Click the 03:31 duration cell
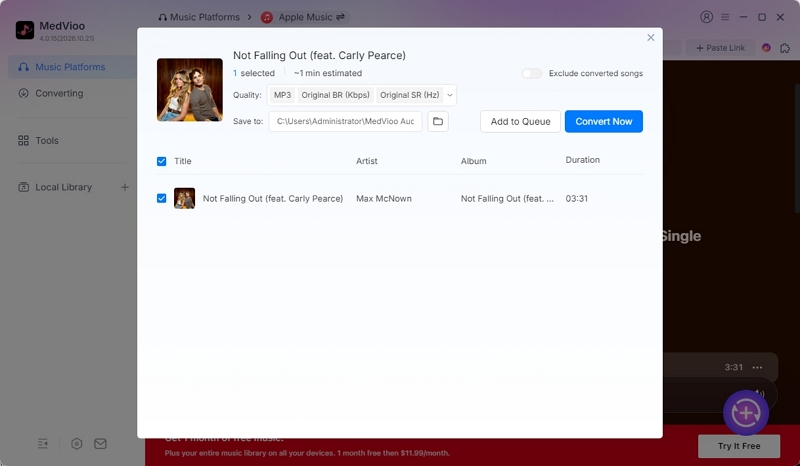The height and width of the screenshot is (466, 800). 577,199
